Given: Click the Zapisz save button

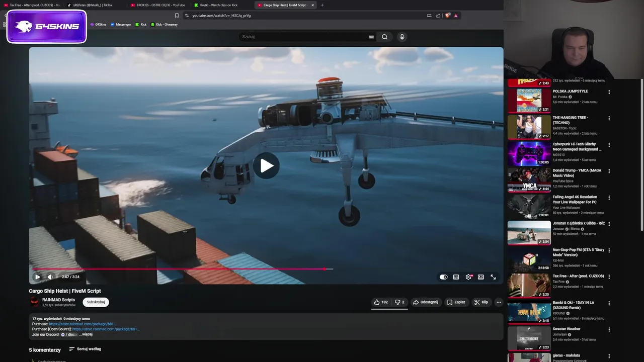Looking at the screenshot, I should pyautogui.click(x=456, y=302).
